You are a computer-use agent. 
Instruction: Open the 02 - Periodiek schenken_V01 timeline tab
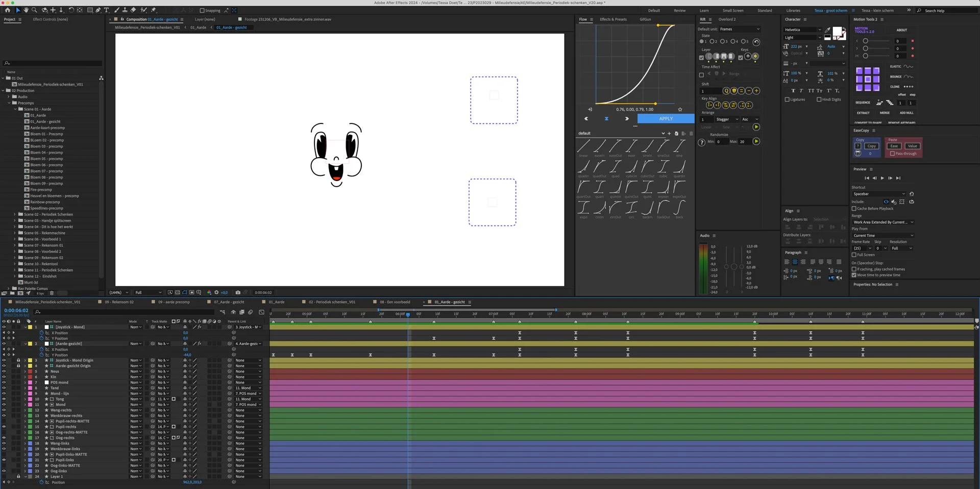(x=332, y=302)
